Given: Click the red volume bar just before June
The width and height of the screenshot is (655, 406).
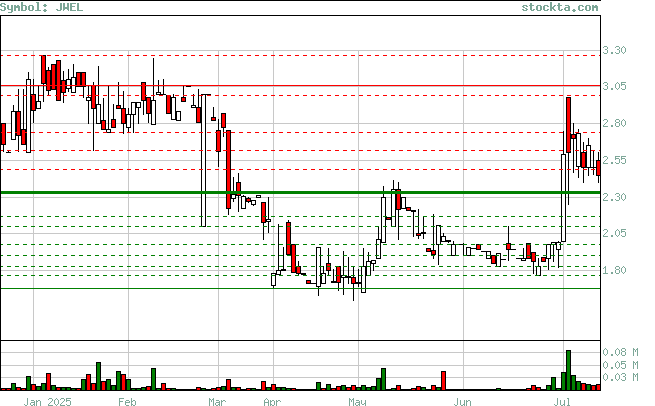Looking at the screenshot, I should click(444, 381).
